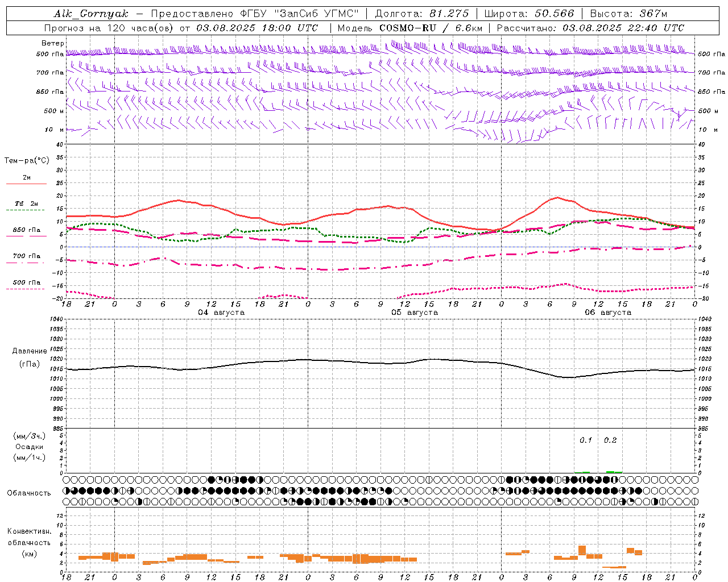728x582 pixels.
Task: Click the elevation 'Высота: 367м'
Action: (628, 14)
